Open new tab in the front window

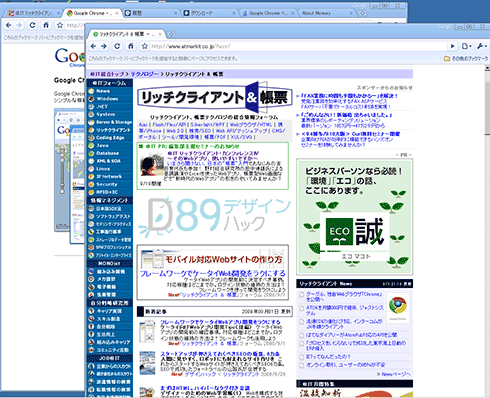tap(171, 34)
